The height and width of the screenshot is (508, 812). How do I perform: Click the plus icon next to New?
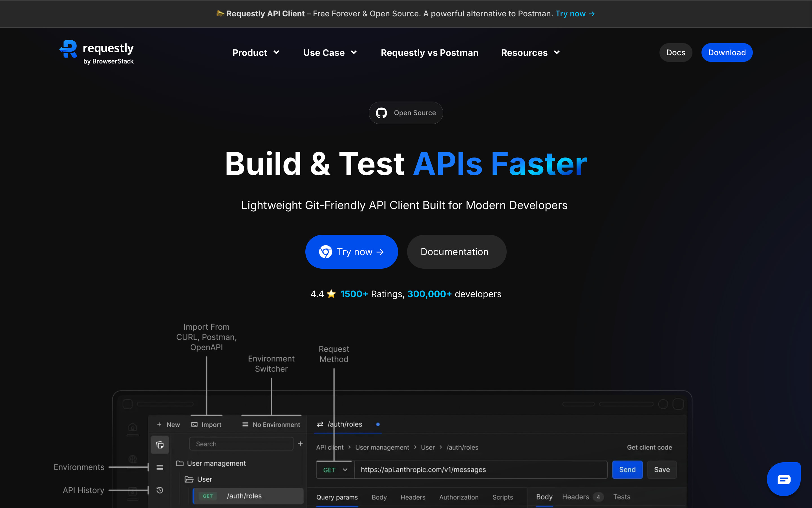click(x=159, y=424)
